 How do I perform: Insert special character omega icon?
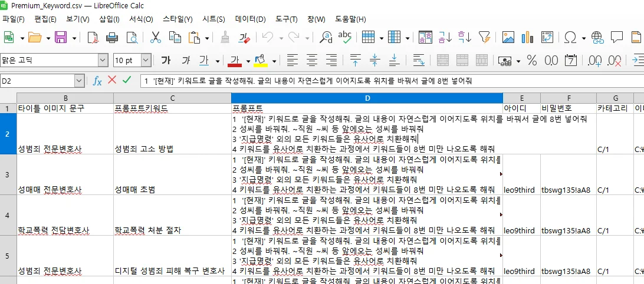[570, 38]
